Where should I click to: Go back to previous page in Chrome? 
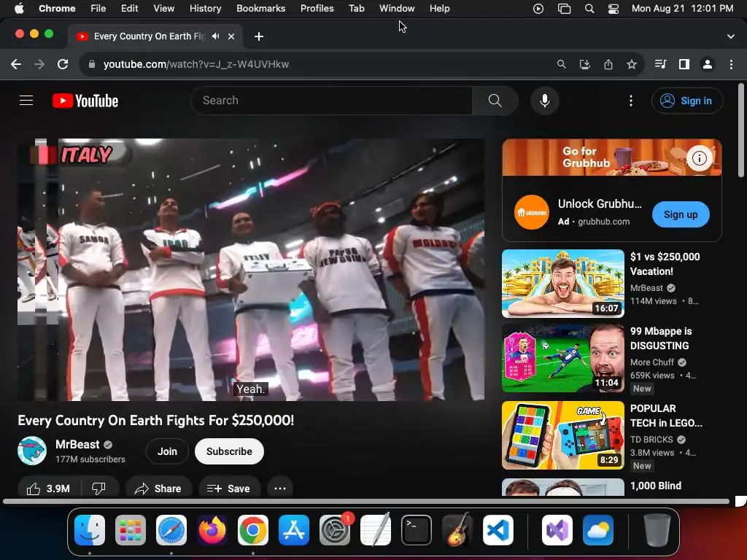point(16,64)
